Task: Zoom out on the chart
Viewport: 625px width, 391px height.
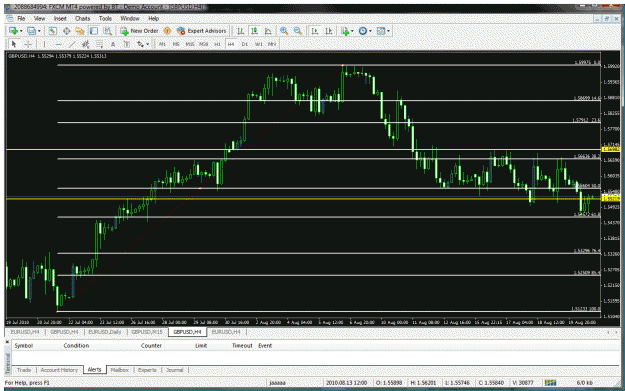Action: pos(298,31)
